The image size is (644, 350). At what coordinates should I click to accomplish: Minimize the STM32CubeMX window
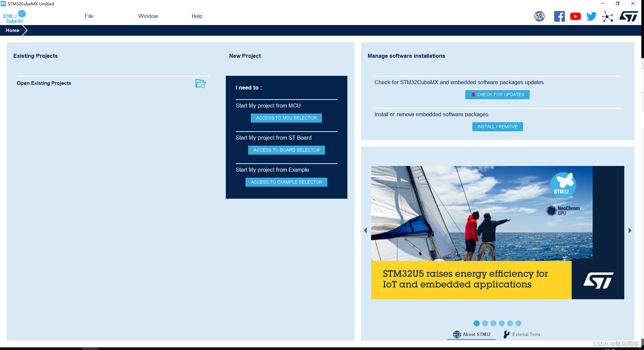[603, 4]
